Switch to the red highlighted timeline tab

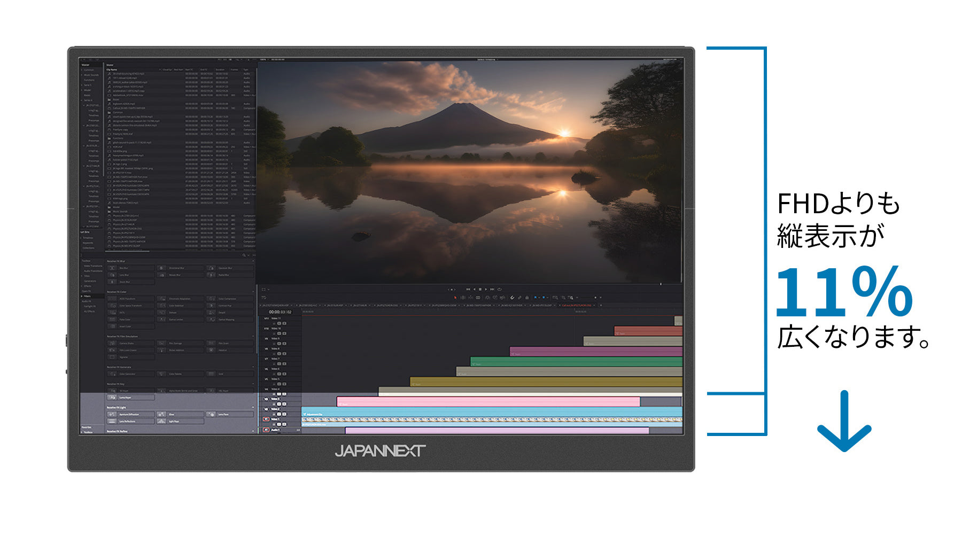click(x=576, y=306)
